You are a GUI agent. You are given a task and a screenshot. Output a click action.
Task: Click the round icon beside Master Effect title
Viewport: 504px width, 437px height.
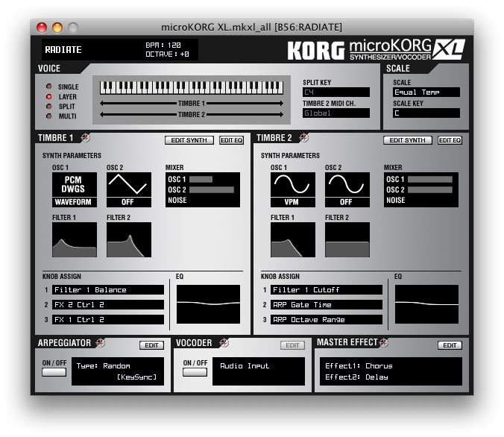(384, 343)
